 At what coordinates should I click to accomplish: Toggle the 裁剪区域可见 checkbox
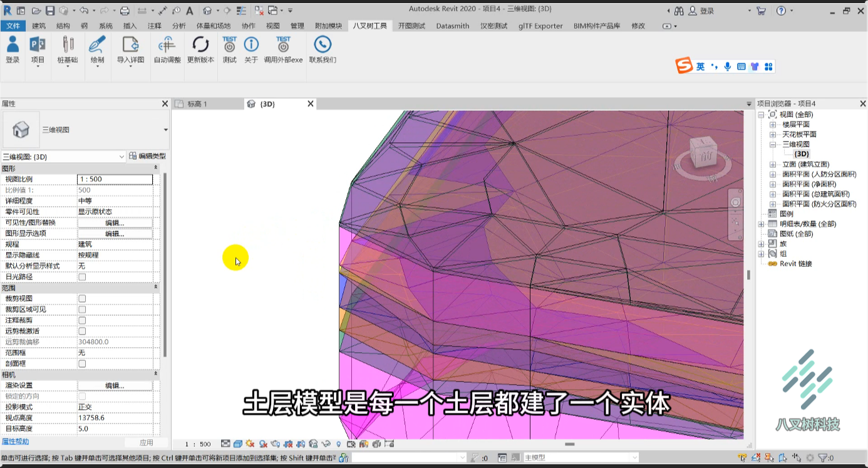(82, 309)
